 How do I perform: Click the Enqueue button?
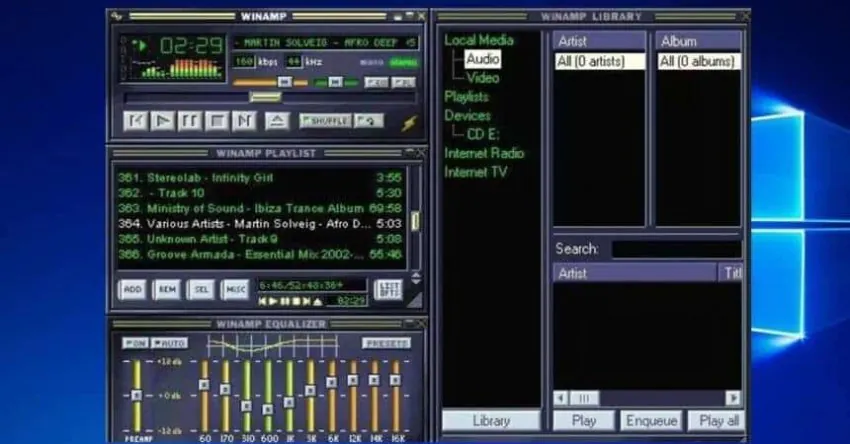pos(651,421)
